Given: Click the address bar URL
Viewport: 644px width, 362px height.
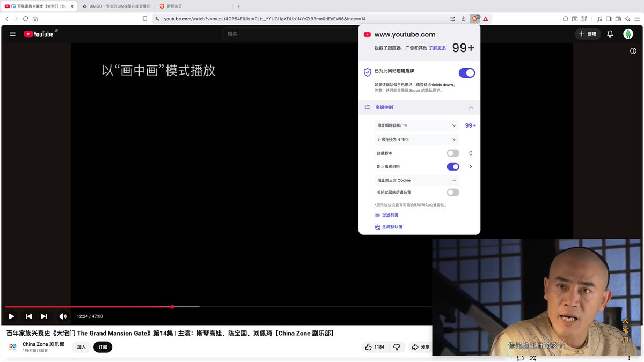Looking at the screenshot, I should tap(265, 19).
